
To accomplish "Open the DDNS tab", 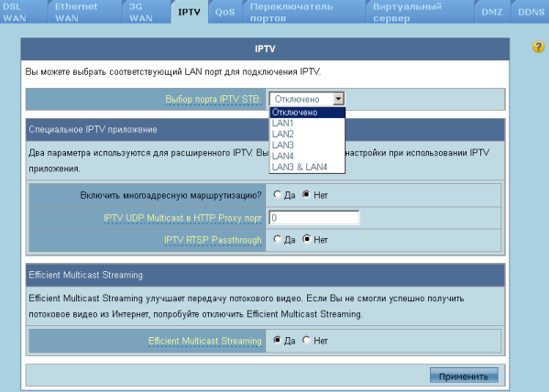I will click(531, 12).
